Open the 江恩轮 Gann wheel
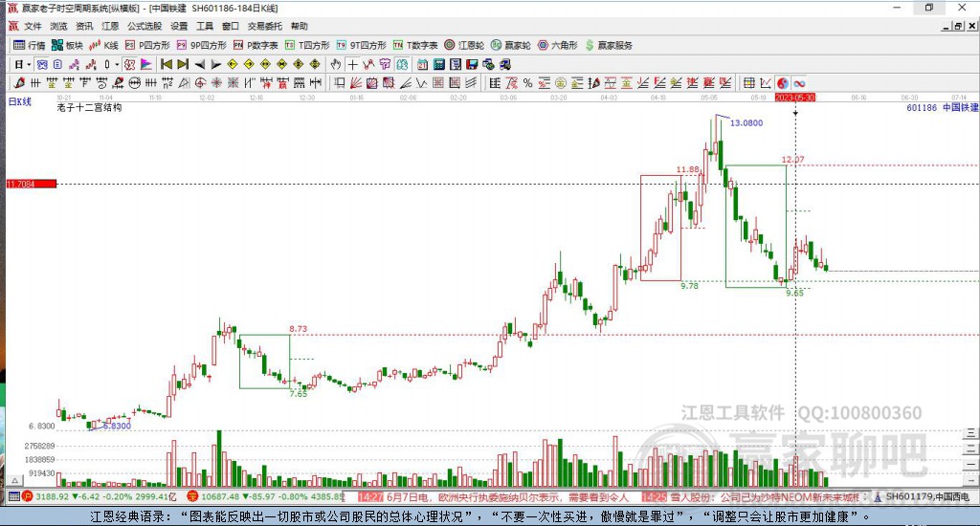Viewport: 980px width, 526px height. point(464,45)
